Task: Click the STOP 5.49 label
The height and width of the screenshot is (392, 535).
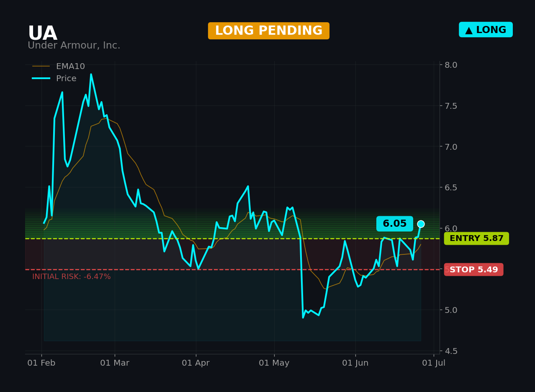Action: pyautogui.click(x=474, y=270)
